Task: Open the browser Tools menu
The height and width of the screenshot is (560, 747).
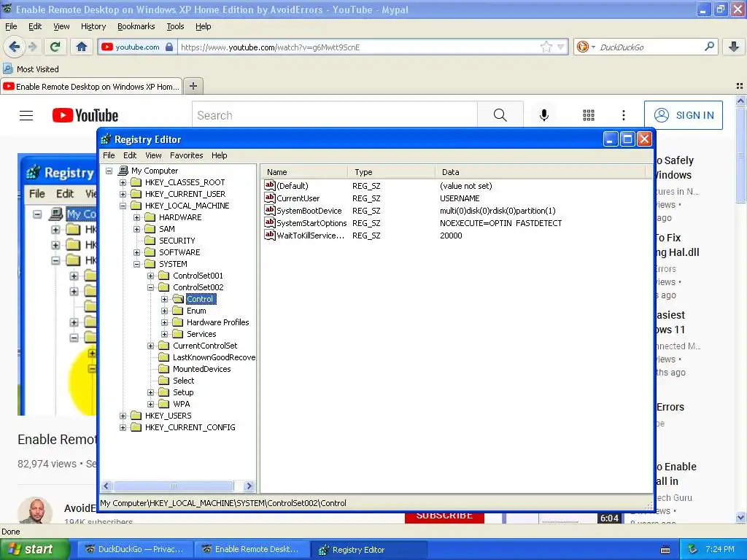Action: pyautogui.click(x=175, y=26)
